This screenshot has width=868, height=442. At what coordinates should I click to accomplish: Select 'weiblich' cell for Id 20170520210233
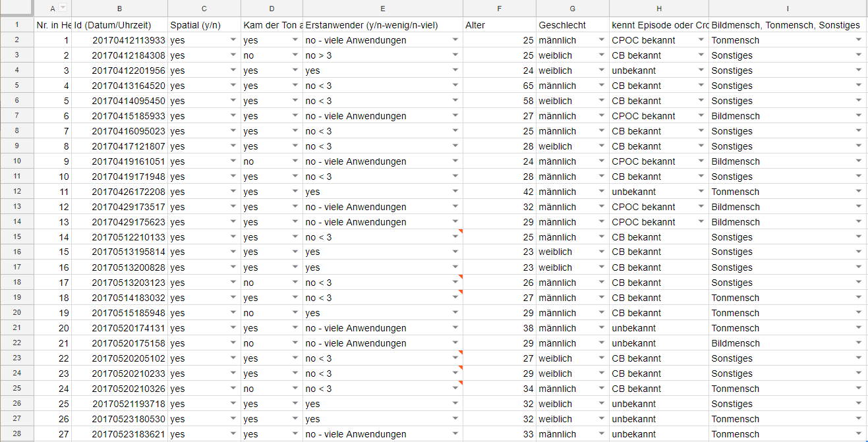click(x=573, y=373)
